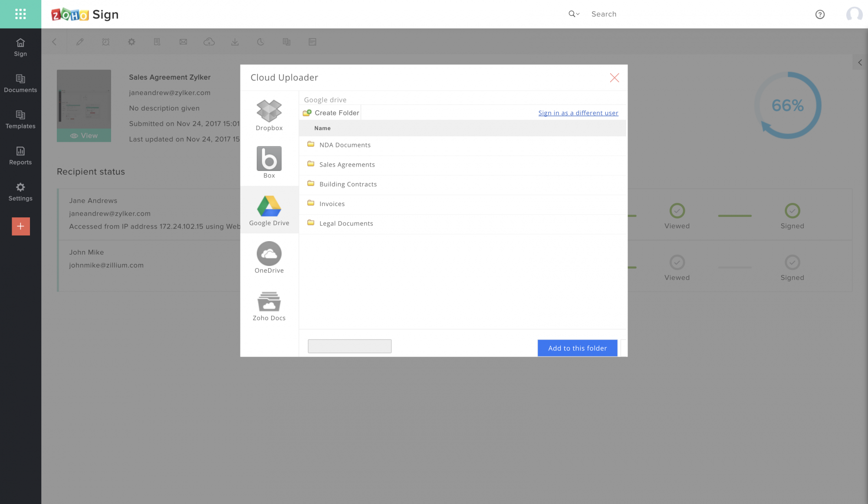Viewport: 868px width, 504px height.
Task: Open Settings from the sidebar
Action: click(x=20, y=192)
